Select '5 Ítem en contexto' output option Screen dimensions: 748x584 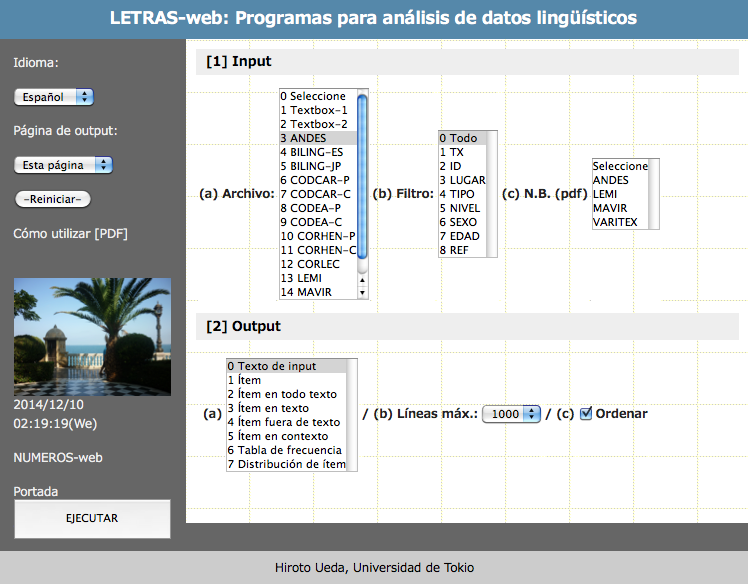pyautogui.click(x=286, y=436)
